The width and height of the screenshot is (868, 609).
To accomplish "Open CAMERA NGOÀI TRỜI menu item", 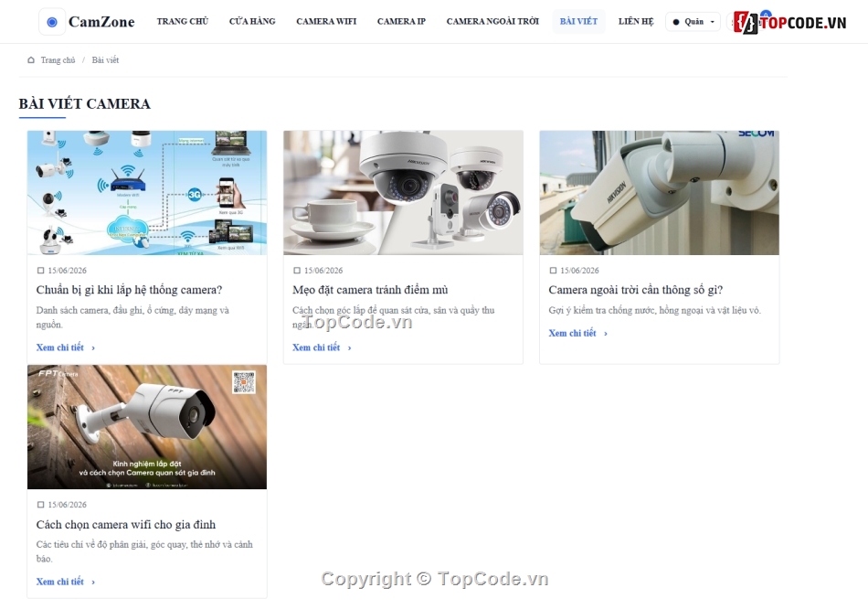I will (x=492, y=22).
